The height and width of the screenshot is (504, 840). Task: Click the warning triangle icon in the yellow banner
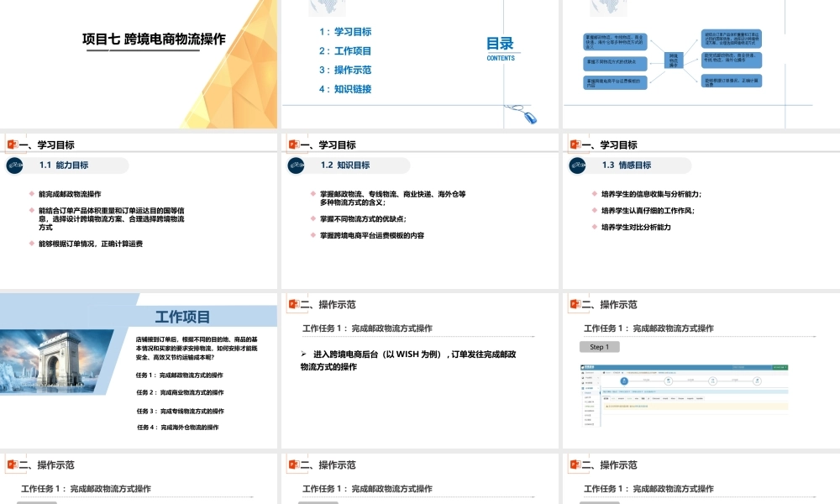click(606, 407)
